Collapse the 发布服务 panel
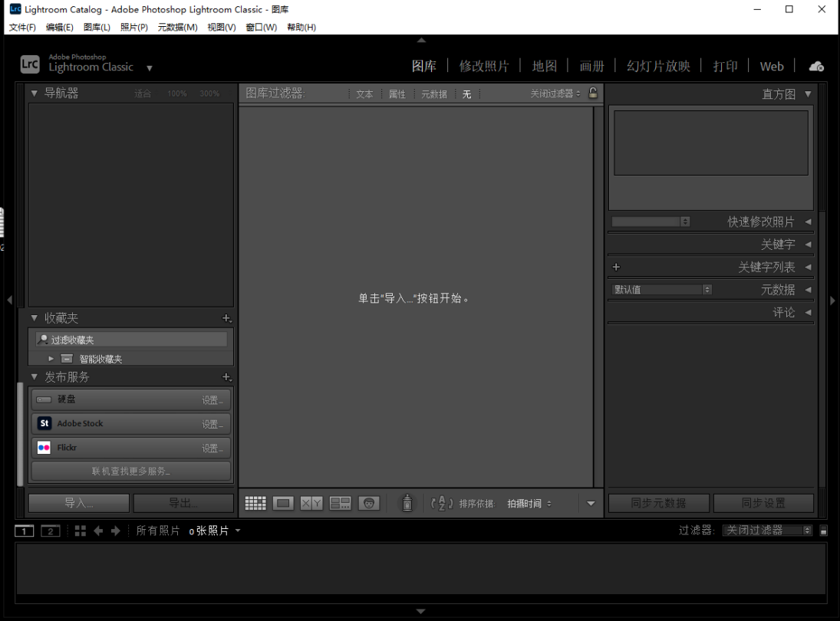The image size is (840, 621). click(x=35, y=377)
